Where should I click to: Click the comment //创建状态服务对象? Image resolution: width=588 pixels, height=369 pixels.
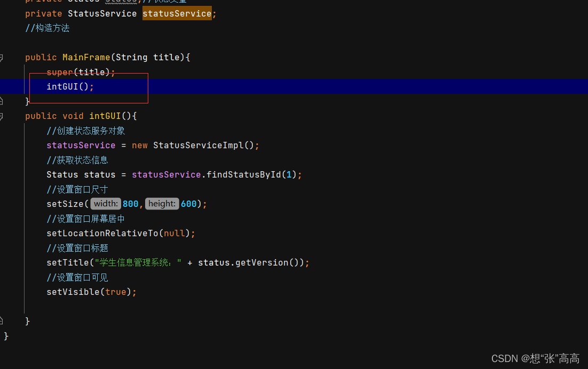[x=86, y=131]
